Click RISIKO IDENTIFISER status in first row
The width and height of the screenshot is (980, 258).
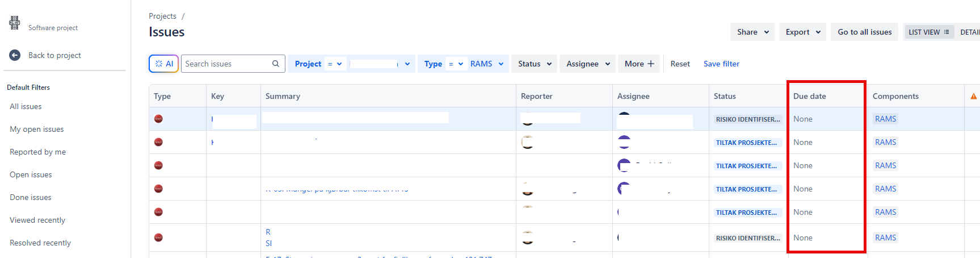pyautogui.click(x=748, y=119)
